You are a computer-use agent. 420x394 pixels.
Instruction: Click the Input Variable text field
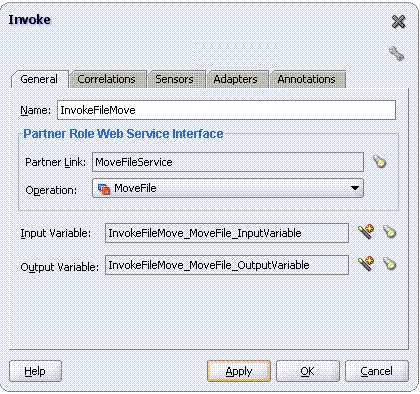pyautogui.click(x=227, y=233)
